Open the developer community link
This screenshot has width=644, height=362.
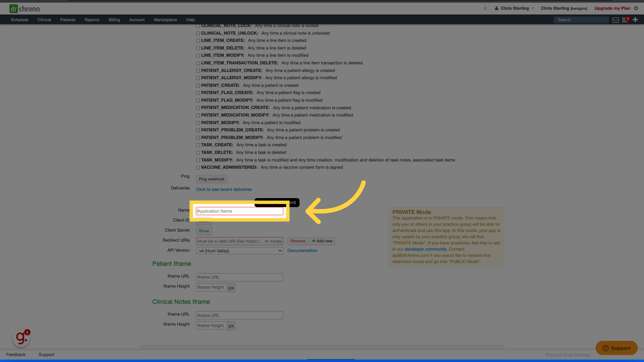pyautogui.click(x=425, y=249)
